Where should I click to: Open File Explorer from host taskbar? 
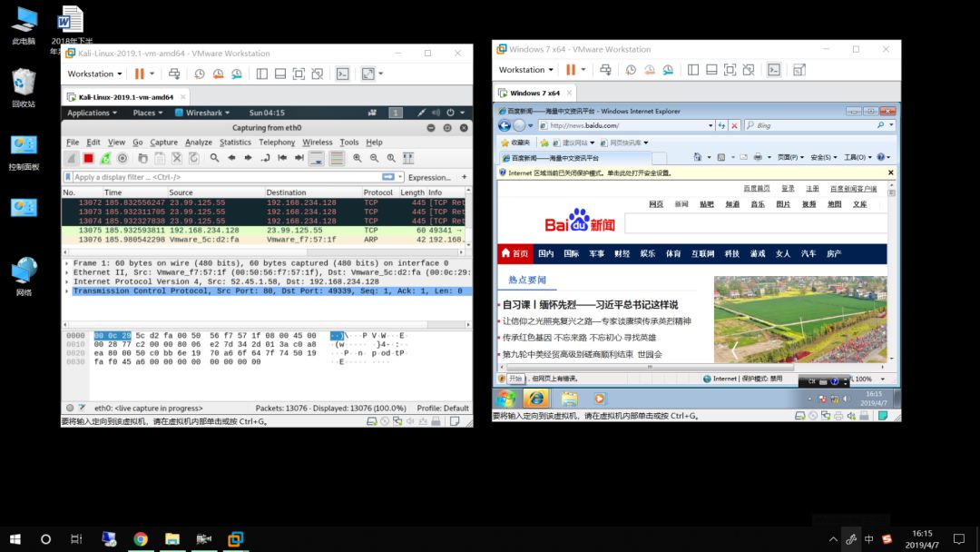tap(172, 539)
